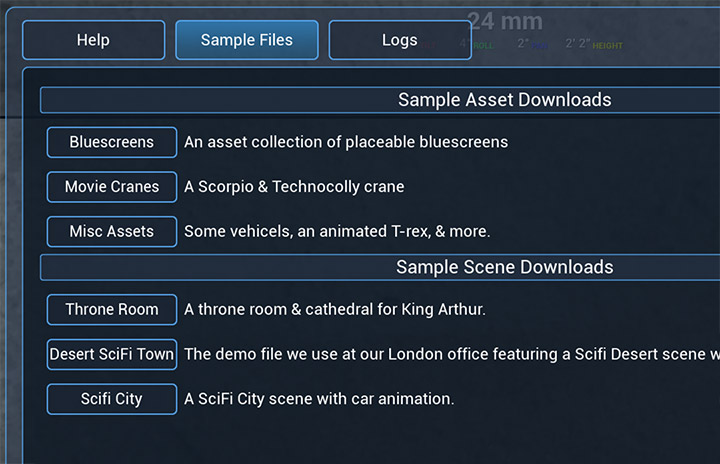Open the Help tab
This screenshot has height=464, width=720.
pos(93,40)
